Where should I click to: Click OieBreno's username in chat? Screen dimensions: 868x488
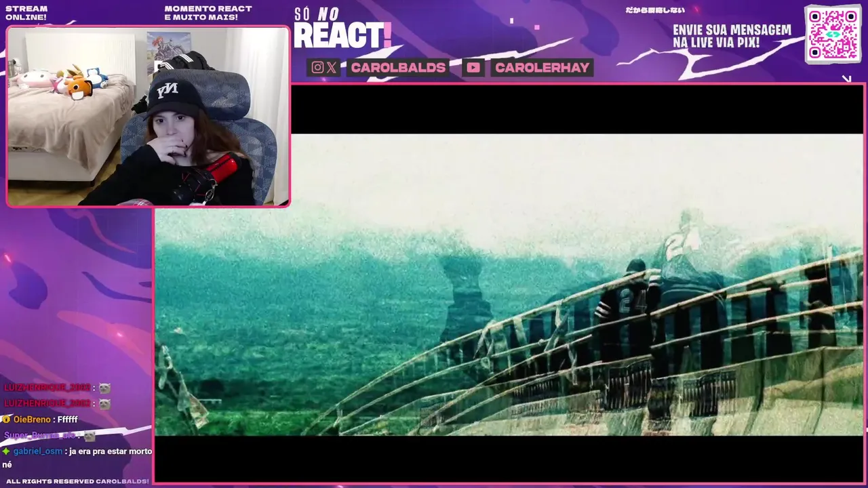click(32, 420)
